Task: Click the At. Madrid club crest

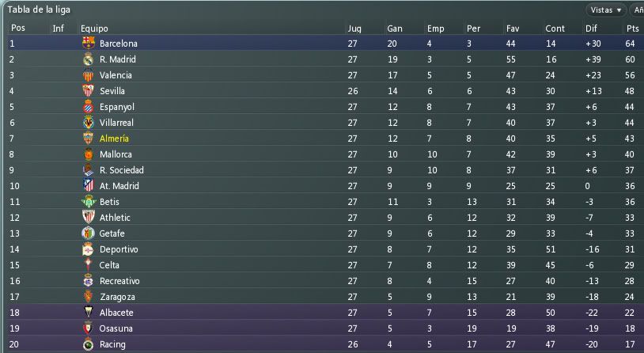Action: tap(89, 186)
